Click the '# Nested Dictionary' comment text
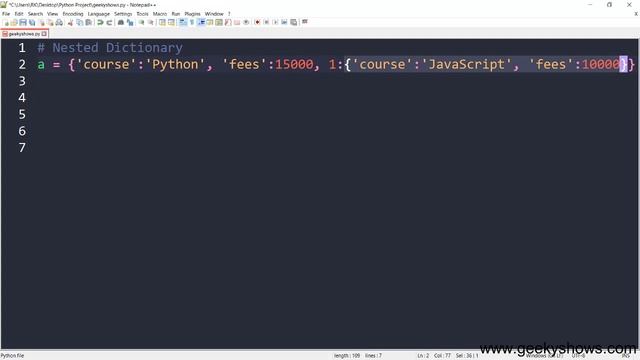Screen dimensions: 640x360 coord(110,48)
